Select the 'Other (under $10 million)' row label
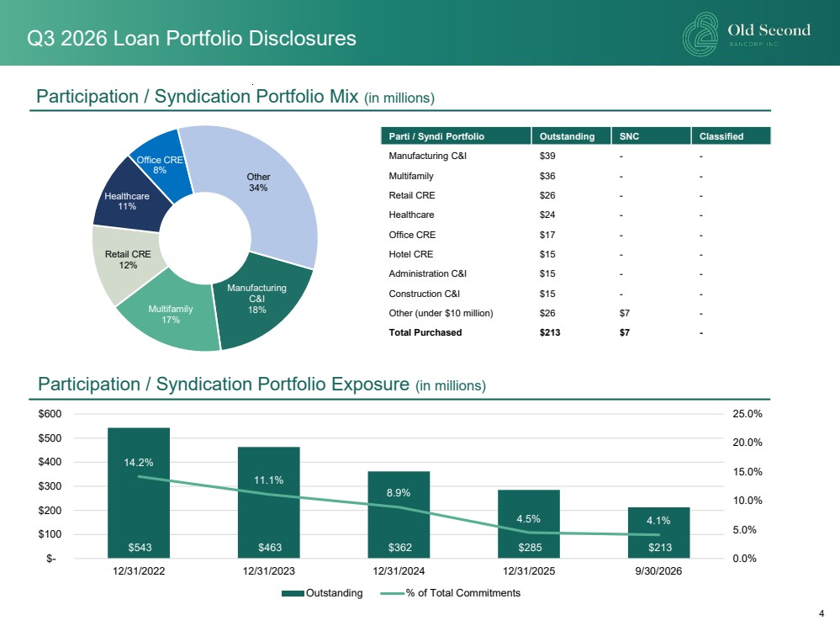This screenshot has height=631, width=840. click(x=441, y=313)
